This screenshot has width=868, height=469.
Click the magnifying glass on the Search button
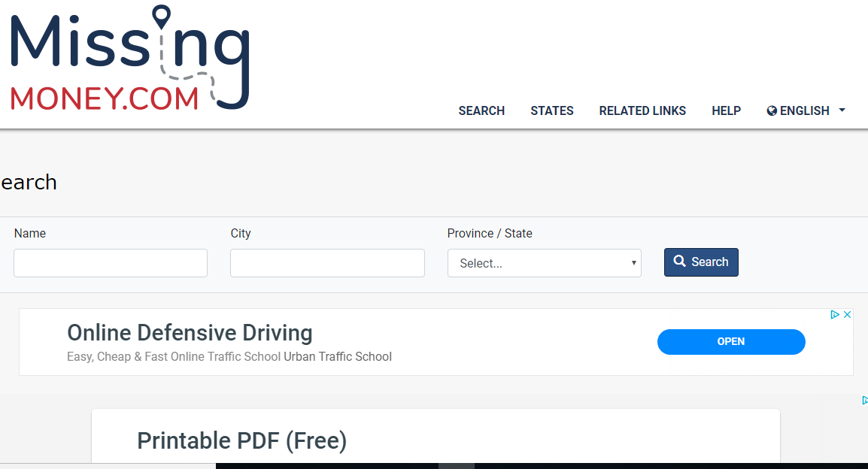click(x=680, y=262)
